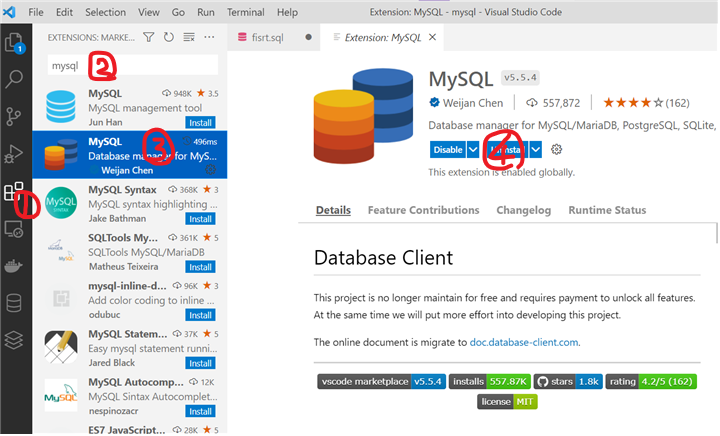This screenshot has height=436, width=720.
Task: Select the Runtime Status tab
Action: pos(607,210)
